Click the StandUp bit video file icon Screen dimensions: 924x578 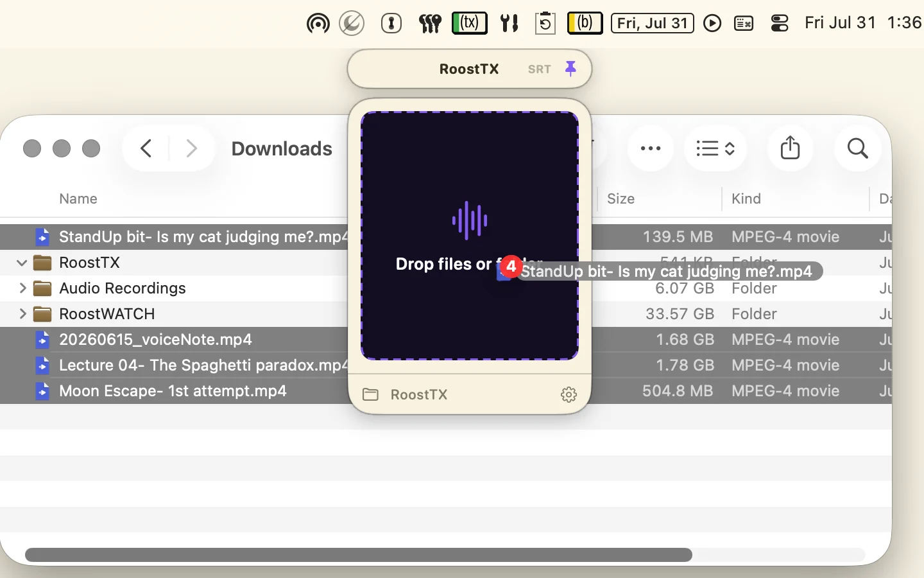tap(42, 237)
